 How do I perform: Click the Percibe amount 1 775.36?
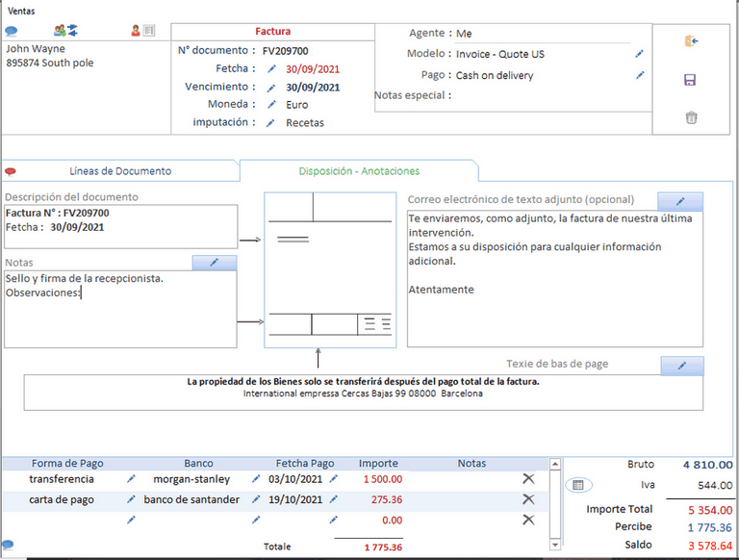coord(710,527)
